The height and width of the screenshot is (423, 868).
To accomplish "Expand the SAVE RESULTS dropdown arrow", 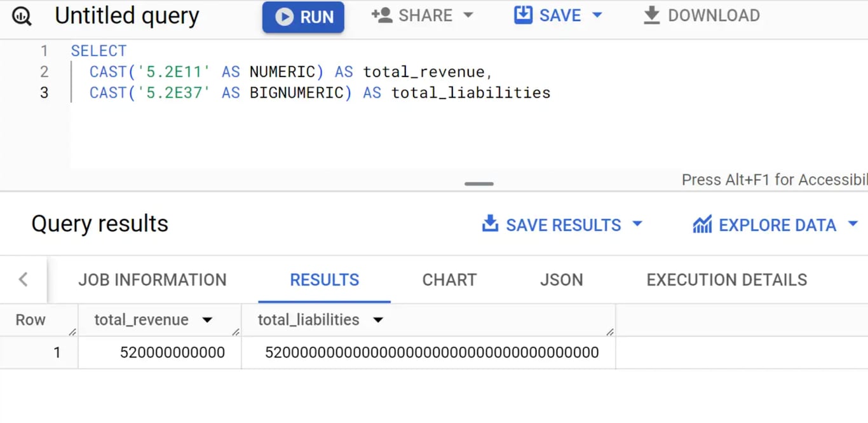I will [637, 224].
